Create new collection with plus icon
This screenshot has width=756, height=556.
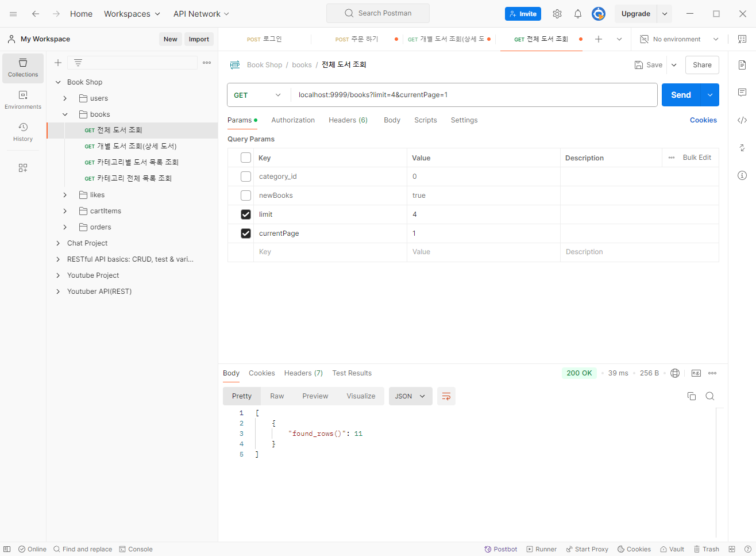(x=58, y=63)
